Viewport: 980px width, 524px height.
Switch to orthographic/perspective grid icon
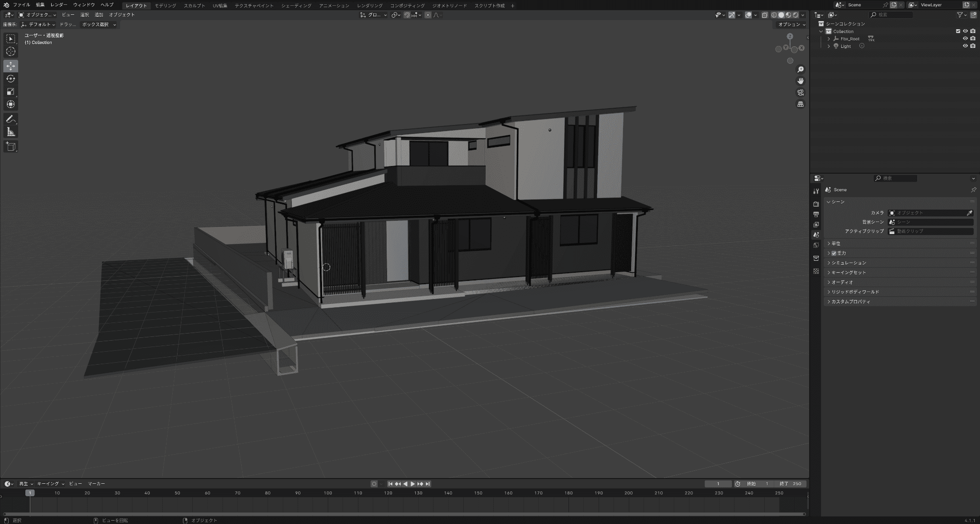pyautogui.click(x=800, y=104)
